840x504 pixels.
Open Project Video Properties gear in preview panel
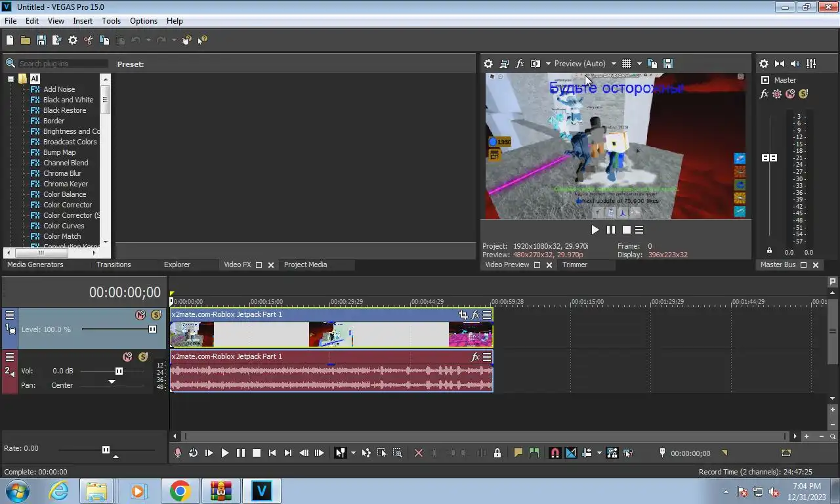coord(488,64)
